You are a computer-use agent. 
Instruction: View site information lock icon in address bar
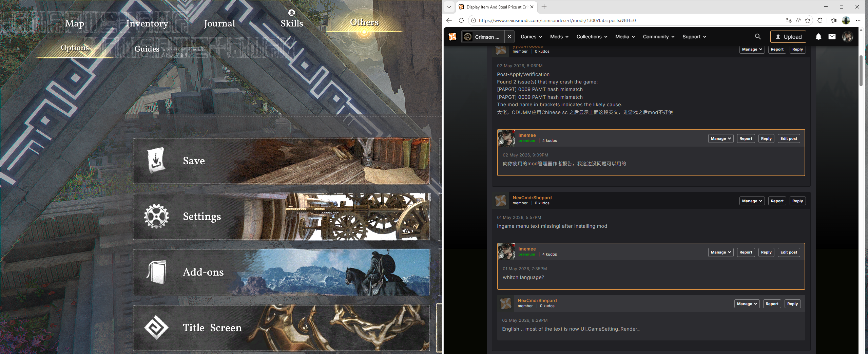(474, 20)
